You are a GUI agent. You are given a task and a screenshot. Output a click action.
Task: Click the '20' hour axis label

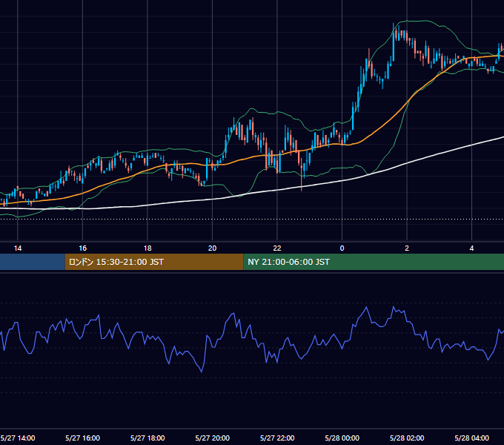click(212, 248)
